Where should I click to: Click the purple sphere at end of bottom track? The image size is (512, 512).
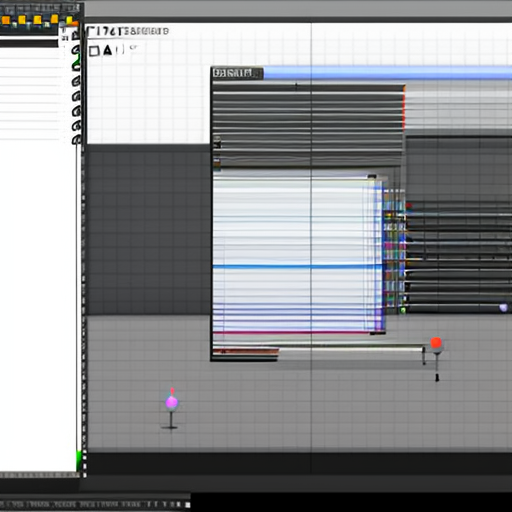[503, 308]
